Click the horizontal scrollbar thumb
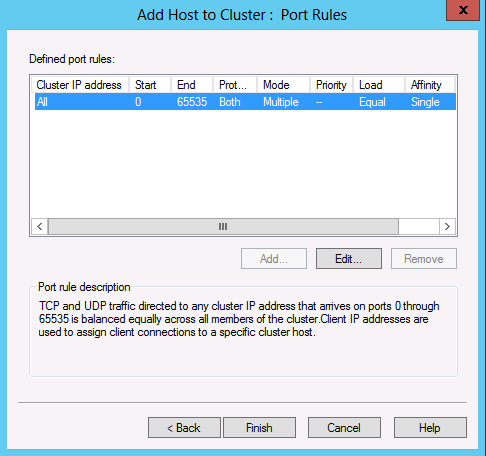The width and height of the screenshot is (486, 456). [223, 227]
